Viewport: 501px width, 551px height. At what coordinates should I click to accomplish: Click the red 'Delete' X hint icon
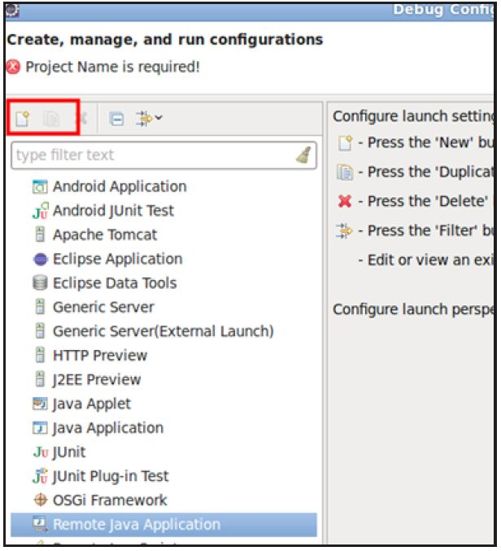tap(345, 201)
